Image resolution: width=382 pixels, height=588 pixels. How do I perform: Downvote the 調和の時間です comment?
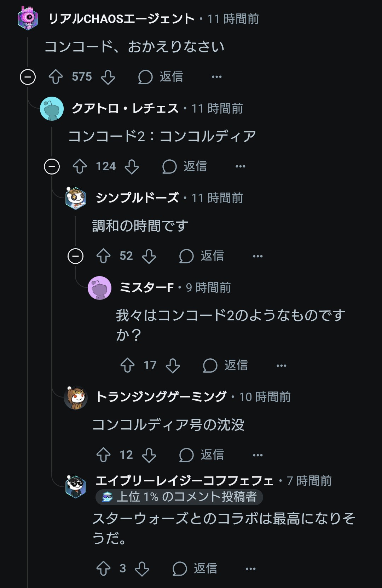click(x=149, y=256)
